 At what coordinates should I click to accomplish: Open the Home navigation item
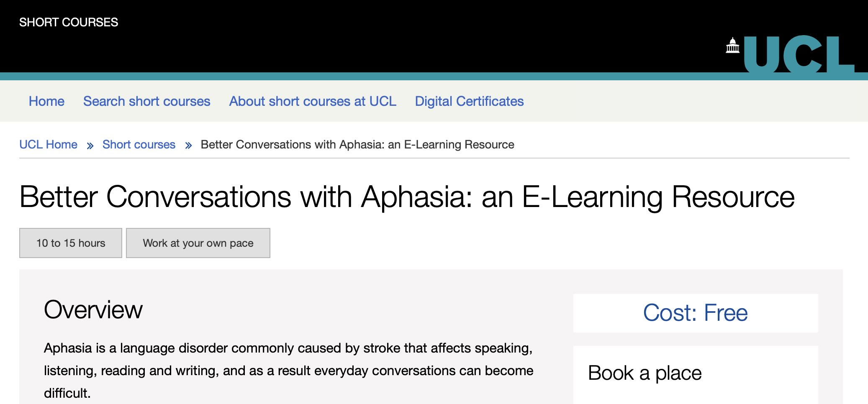46,101
